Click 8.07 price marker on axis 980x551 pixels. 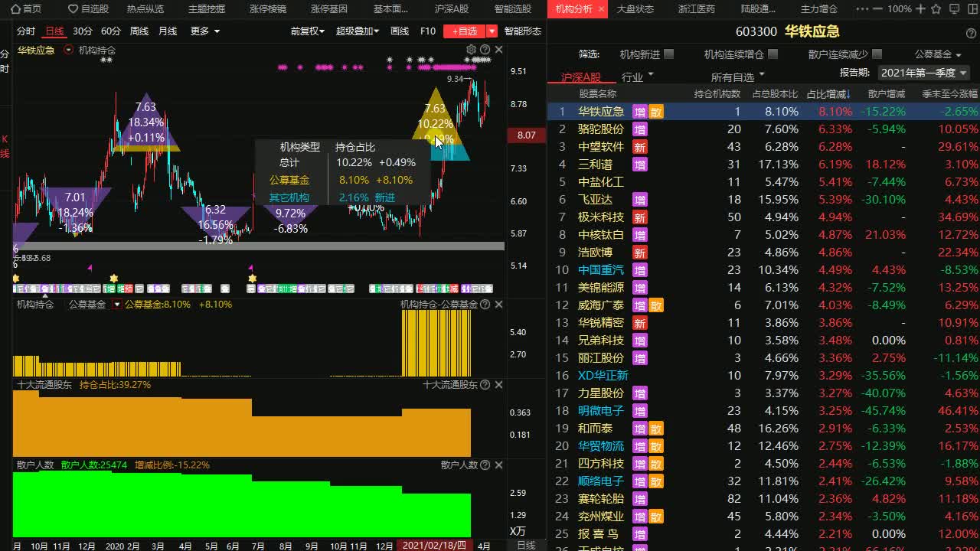coord(526,135)
